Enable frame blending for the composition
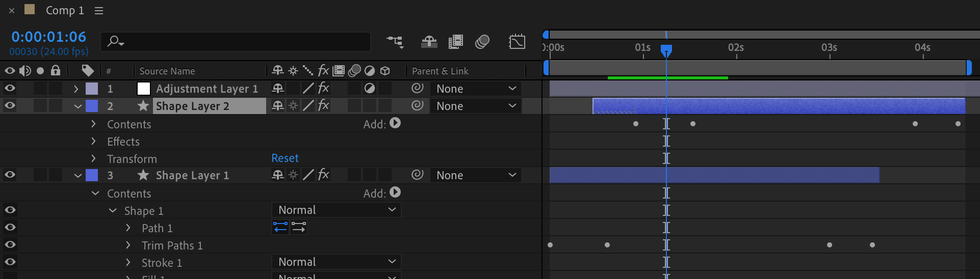The height and width of the screenshot is (279, 980). (455, 42)
